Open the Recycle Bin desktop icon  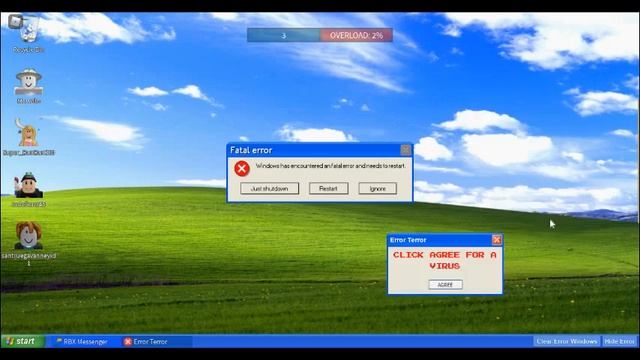pos(29,35)
